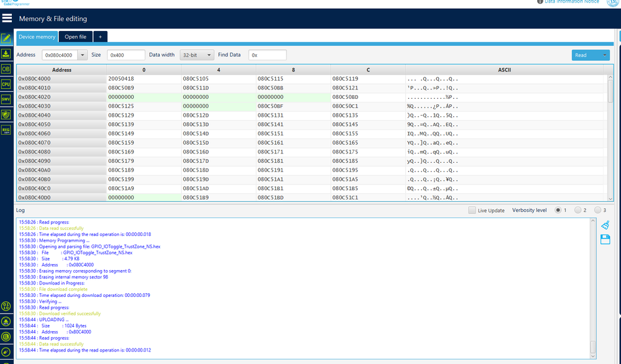
Task: Select cell 080C5195 in row 0x080C40A0
Action: [368, 170]
